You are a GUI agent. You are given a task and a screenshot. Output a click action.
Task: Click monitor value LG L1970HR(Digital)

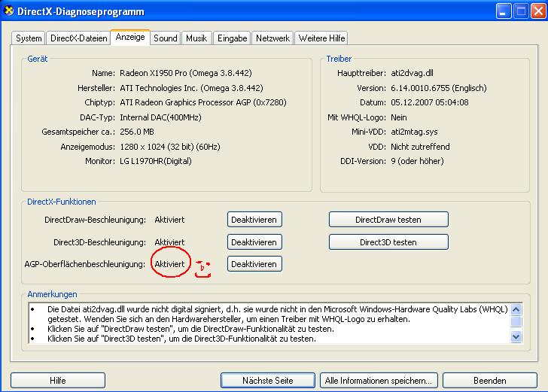[156, 161]
